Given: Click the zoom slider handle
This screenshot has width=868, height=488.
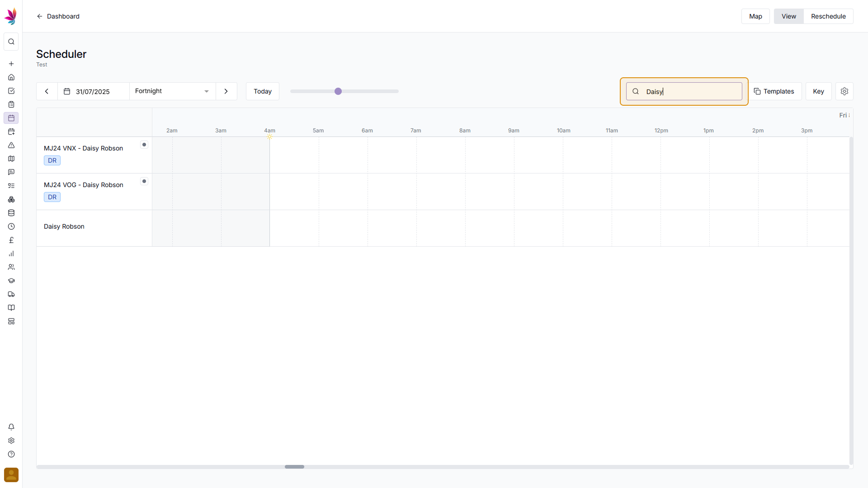Looking at the screenshot, I should [x=338, y=91].
